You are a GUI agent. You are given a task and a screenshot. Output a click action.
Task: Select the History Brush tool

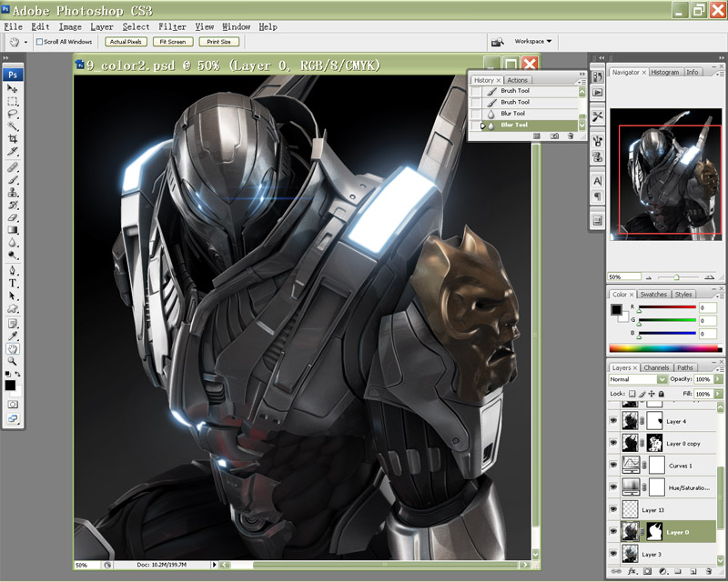(13, 206)
